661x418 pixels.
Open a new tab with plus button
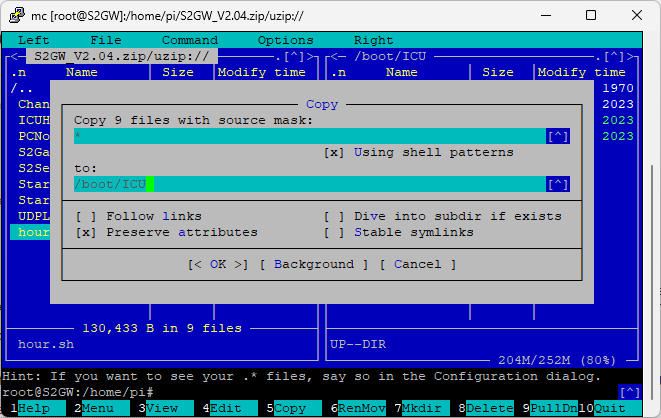pos(439,16)
